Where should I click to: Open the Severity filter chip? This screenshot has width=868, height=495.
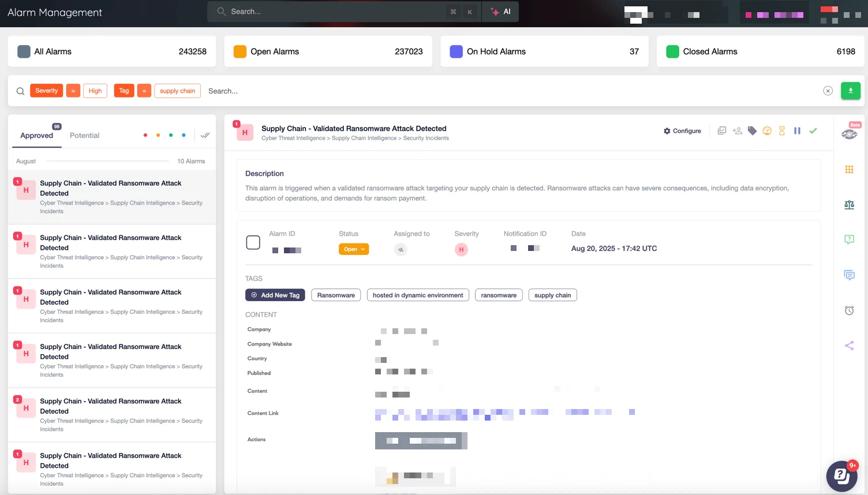[x=46, y=91]
